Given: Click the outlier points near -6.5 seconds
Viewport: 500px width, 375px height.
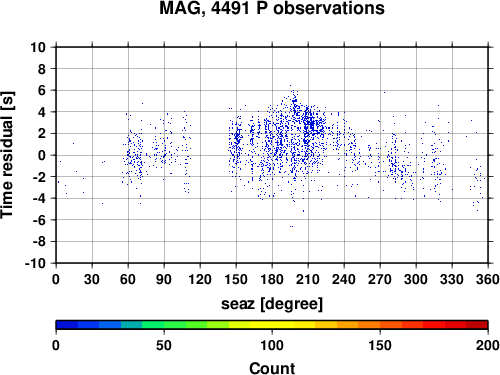Looking at the screenshot, I should pos(291,226).
